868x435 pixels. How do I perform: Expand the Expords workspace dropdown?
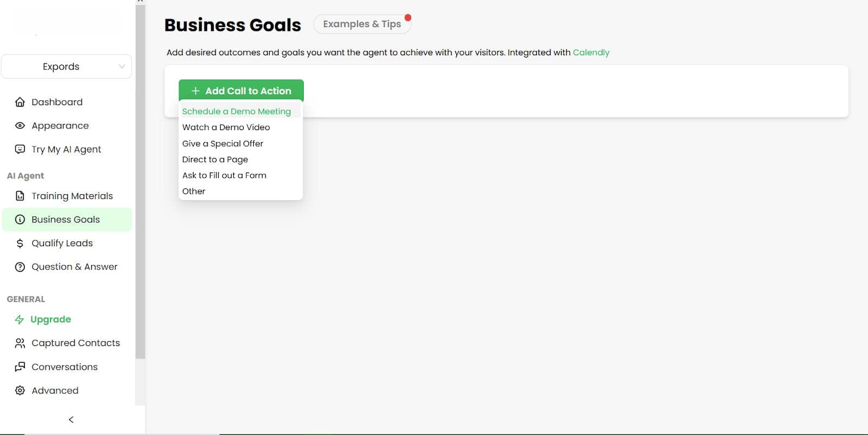click(66, 66)
